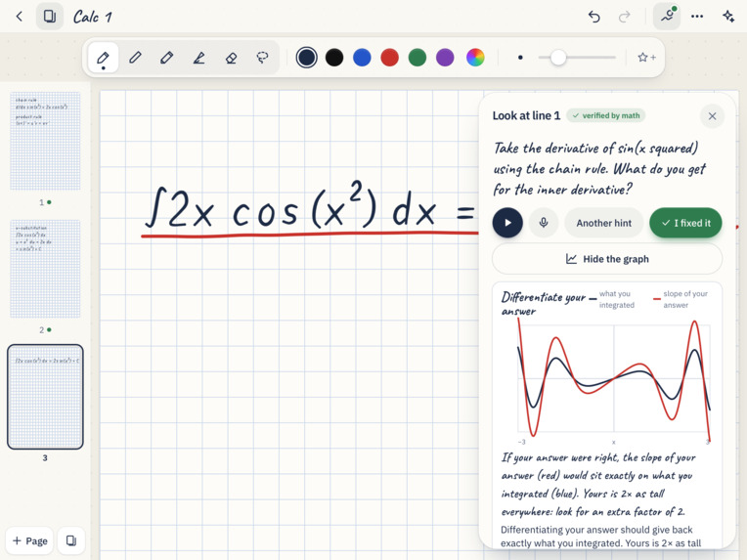Go back with the left chevron
The image size is (747, 560).
[x=19, y=17]
